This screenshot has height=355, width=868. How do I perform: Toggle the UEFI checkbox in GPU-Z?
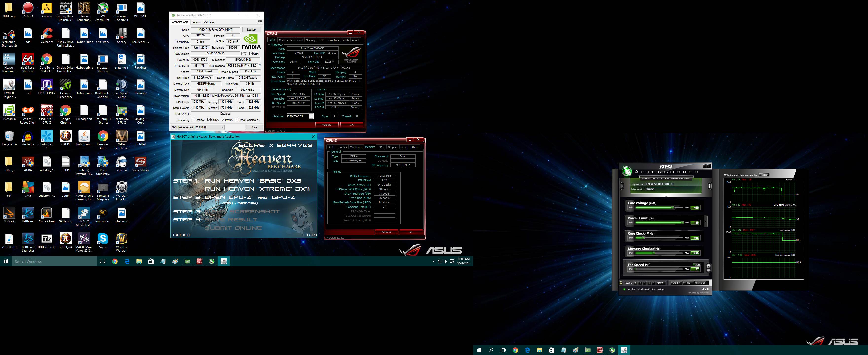(x=251, y=53)
